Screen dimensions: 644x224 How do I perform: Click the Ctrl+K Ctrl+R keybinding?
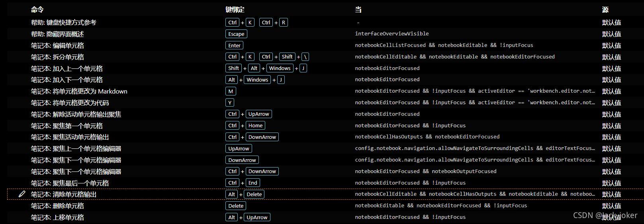(256, 23)
